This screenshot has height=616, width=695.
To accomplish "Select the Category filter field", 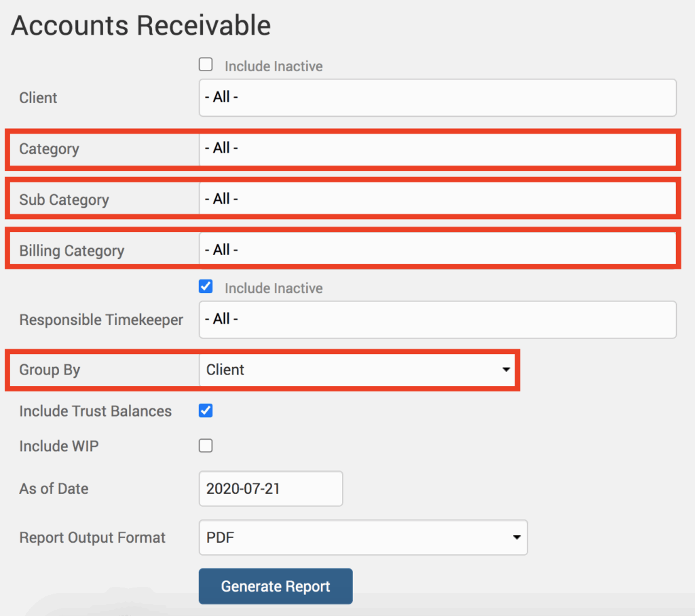I will 437,149.
